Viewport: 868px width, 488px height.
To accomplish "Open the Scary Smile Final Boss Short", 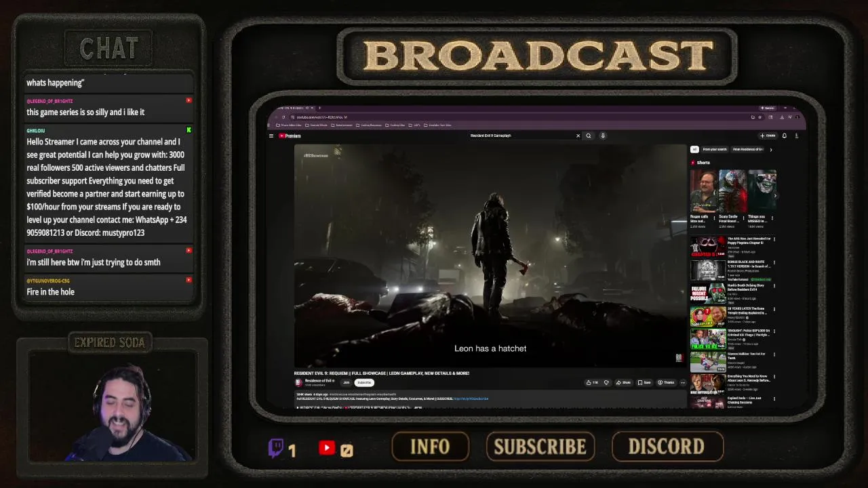I will tap(733, 191).
